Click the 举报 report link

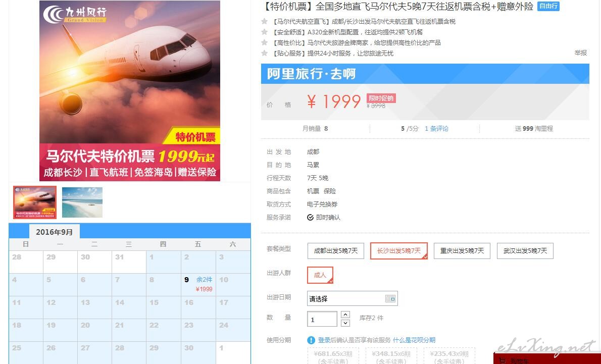click(580, 53)
